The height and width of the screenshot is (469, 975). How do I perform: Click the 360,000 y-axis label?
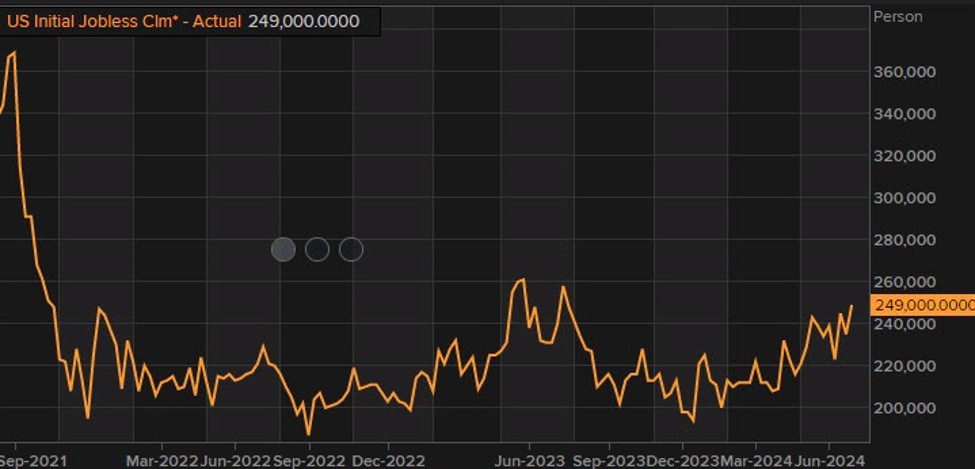click(x=904, y=72)
